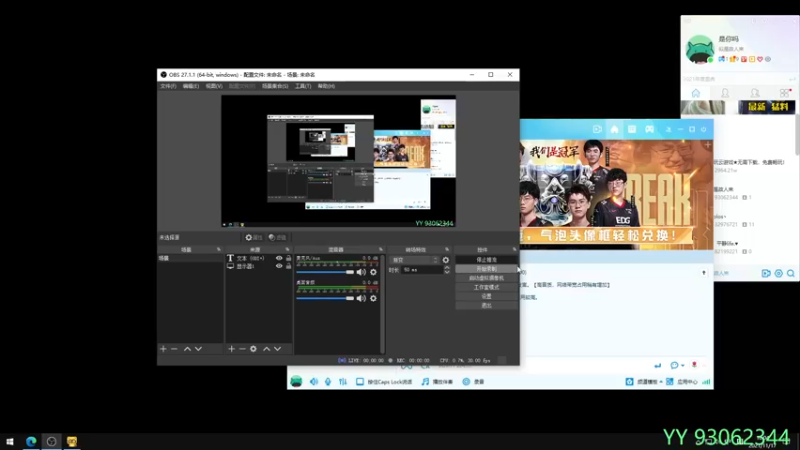800x450 pixels.
Task: Expand the chat bubble dropdown in YY chat
Action: (x=683, y=366)
